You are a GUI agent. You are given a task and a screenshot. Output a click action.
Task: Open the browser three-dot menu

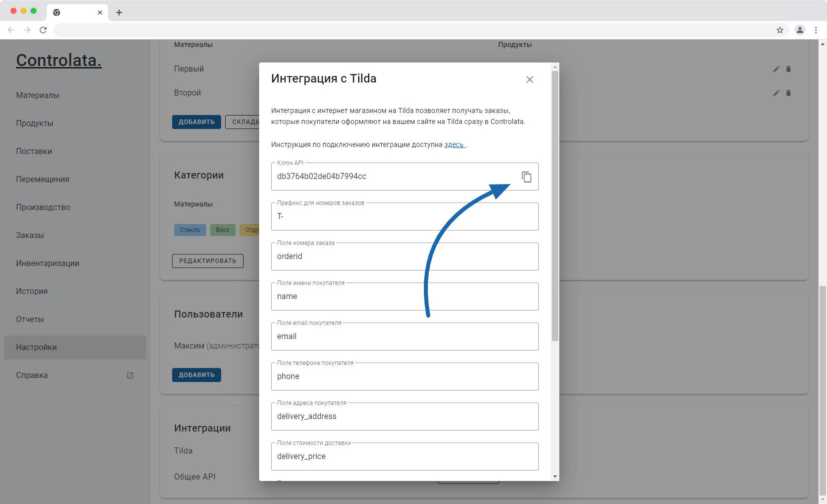pos(816,30)
